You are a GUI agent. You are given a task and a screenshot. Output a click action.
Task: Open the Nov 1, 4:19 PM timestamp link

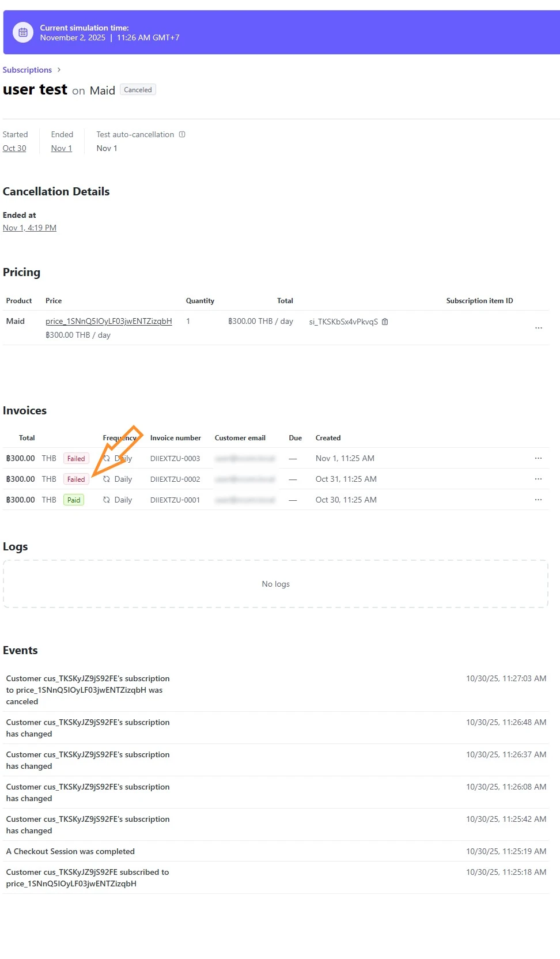[x=29, y=228]
